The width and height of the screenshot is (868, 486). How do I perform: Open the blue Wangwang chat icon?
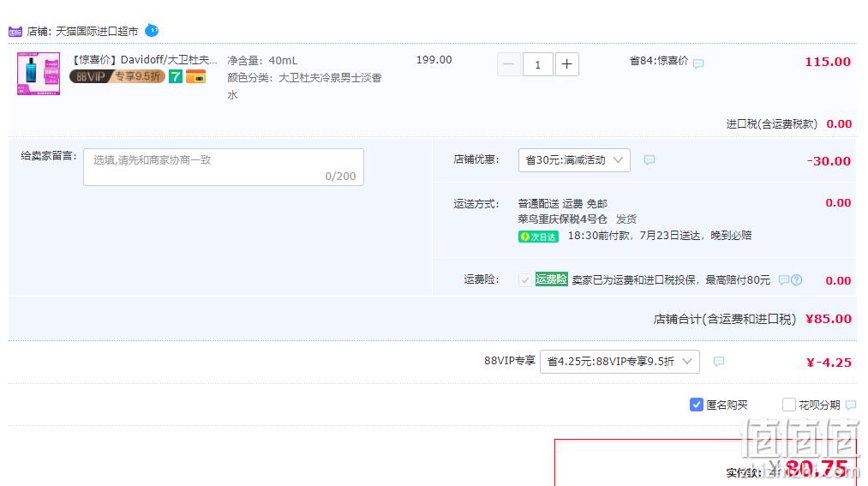152,31
